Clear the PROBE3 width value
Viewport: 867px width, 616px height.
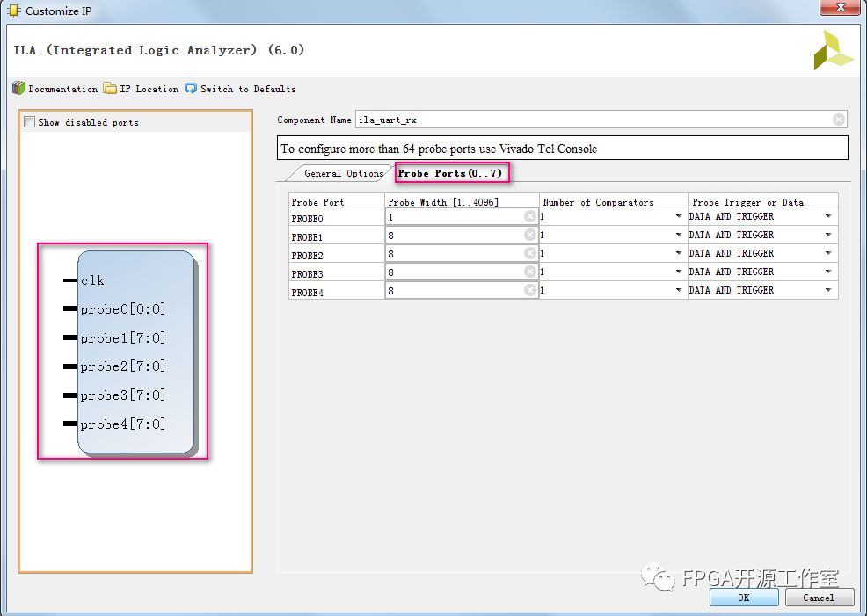(x=529, y=272)
